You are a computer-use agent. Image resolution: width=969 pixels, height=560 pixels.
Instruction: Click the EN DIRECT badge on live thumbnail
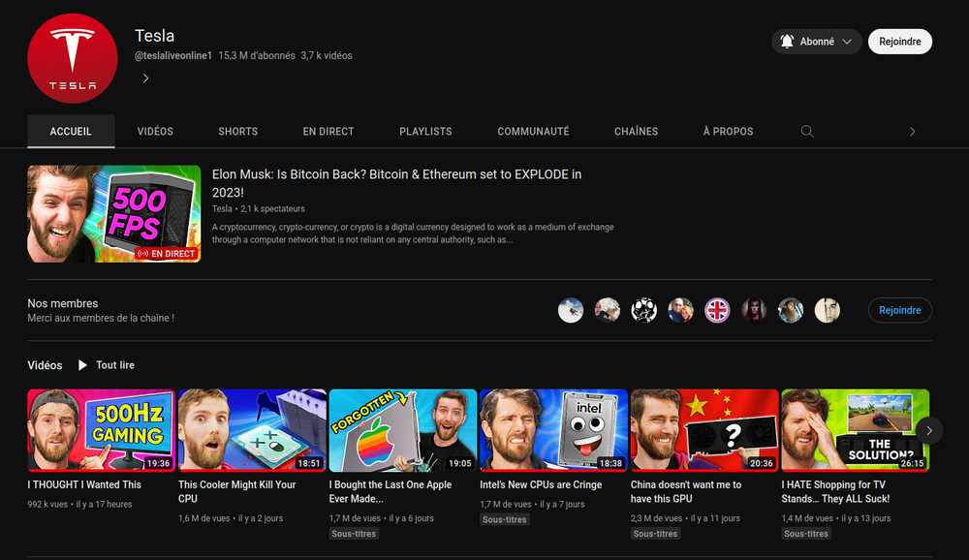[167, 254]
